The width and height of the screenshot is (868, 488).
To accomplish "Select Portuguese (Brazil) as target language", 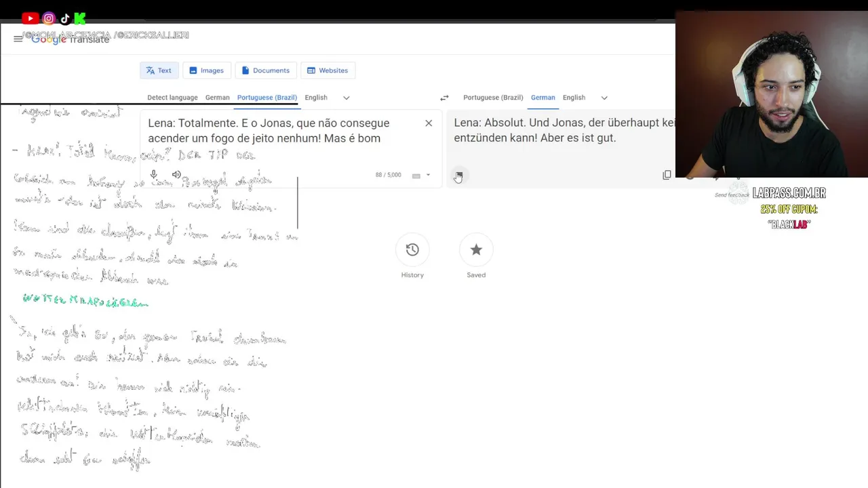I will click(493, 98).
